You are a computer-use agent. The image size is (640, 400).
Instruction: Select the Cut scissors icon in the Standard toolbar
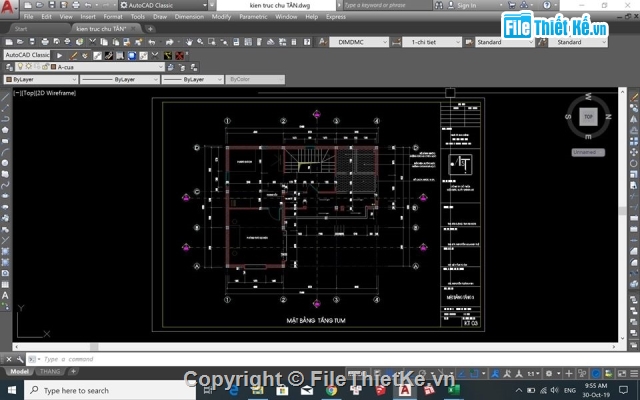(93, 42)
